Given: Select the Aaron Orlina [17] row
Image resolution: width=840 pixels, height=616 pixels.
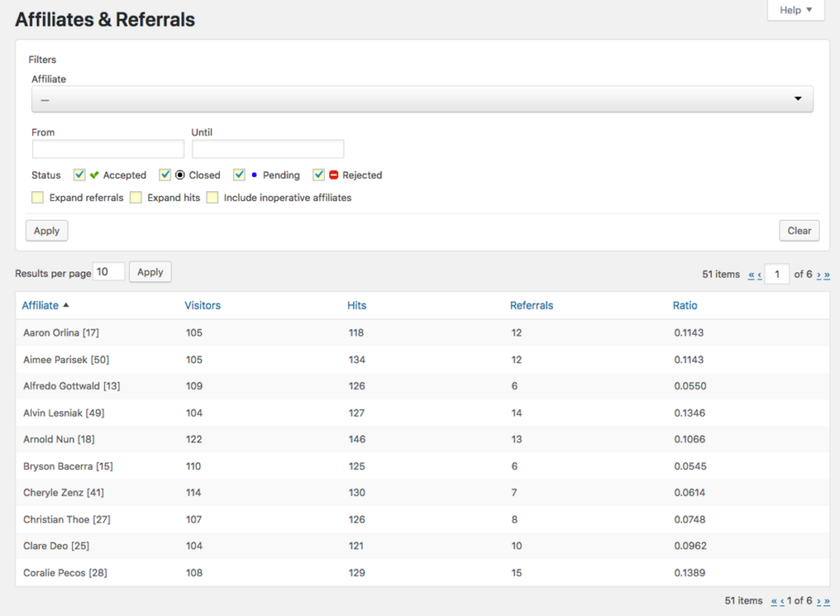Looking at the screenshot, I should 422,333.
